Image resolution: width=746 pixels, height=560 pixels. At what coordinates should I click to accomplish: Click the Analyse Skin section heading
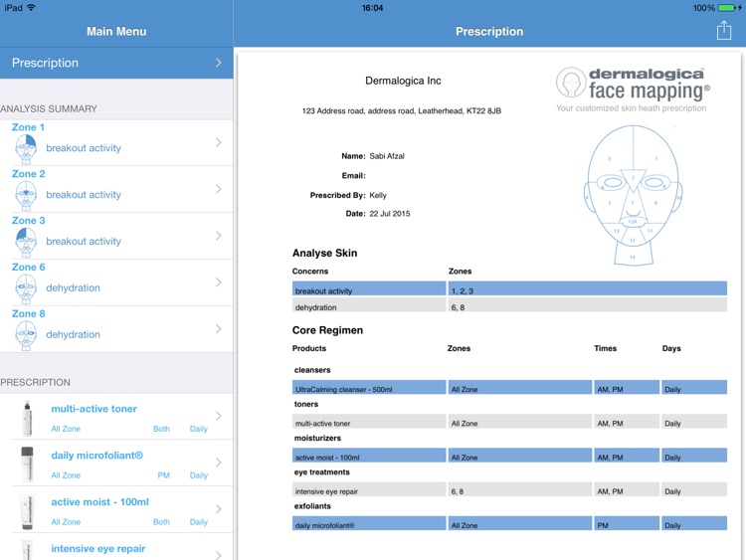[324, 253]
